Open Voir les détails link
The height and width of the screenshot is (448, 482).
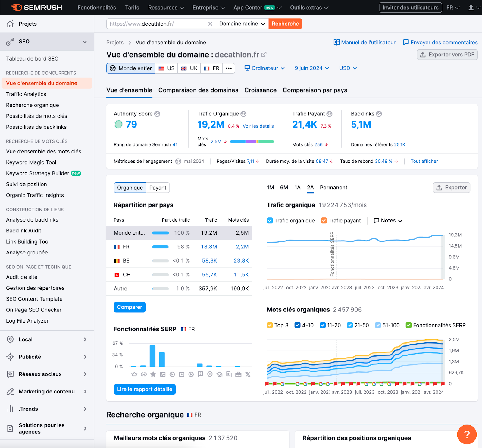[x=258, y=126]
